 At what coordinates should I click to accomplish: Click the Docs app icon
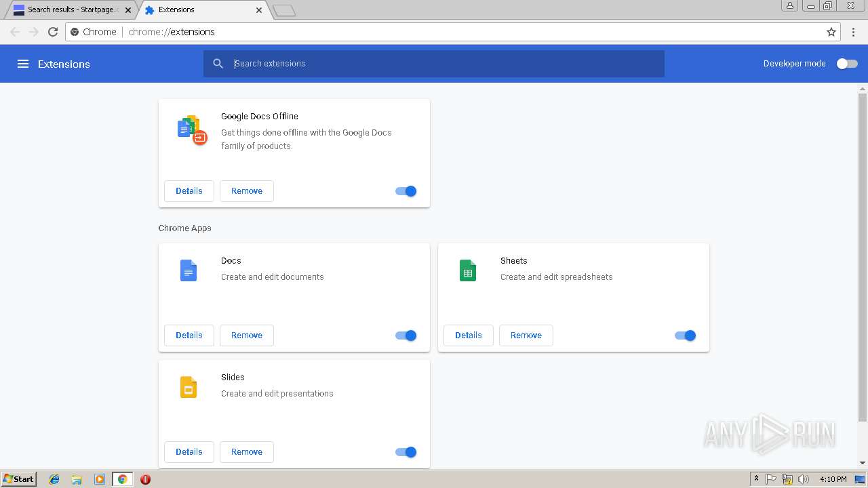[x=189, y=270]
